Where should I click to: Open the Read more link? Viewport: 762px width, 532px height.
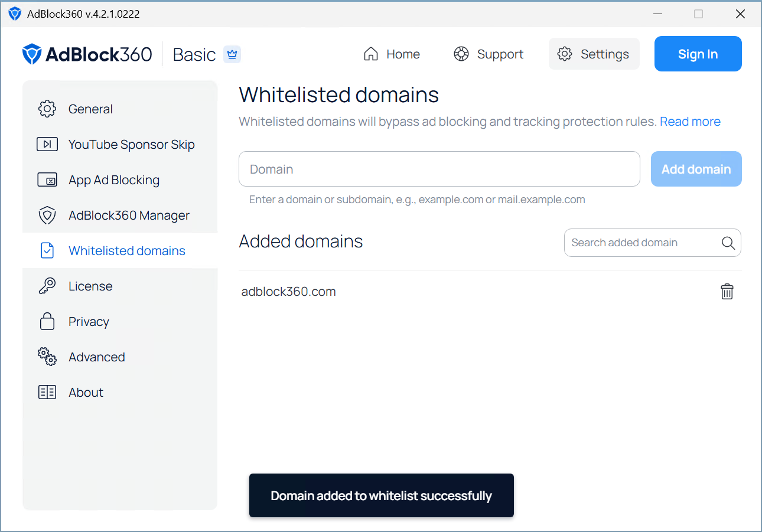690,122
